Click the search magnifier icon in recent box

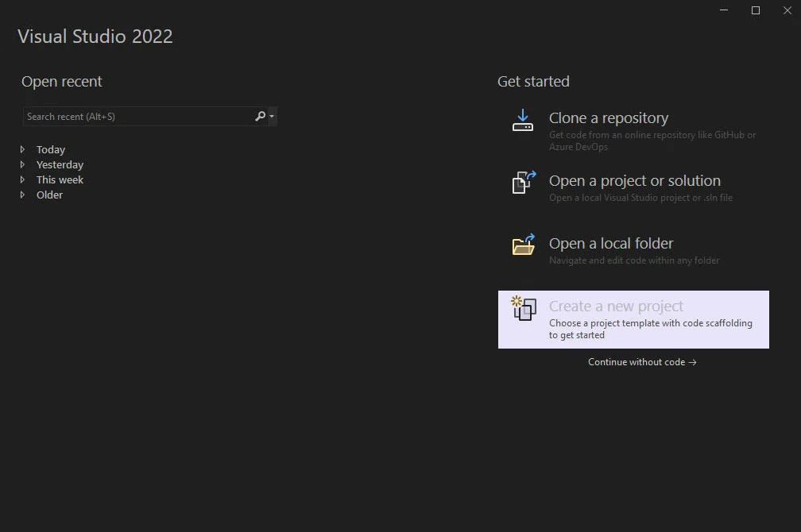(x=259, y=116)
